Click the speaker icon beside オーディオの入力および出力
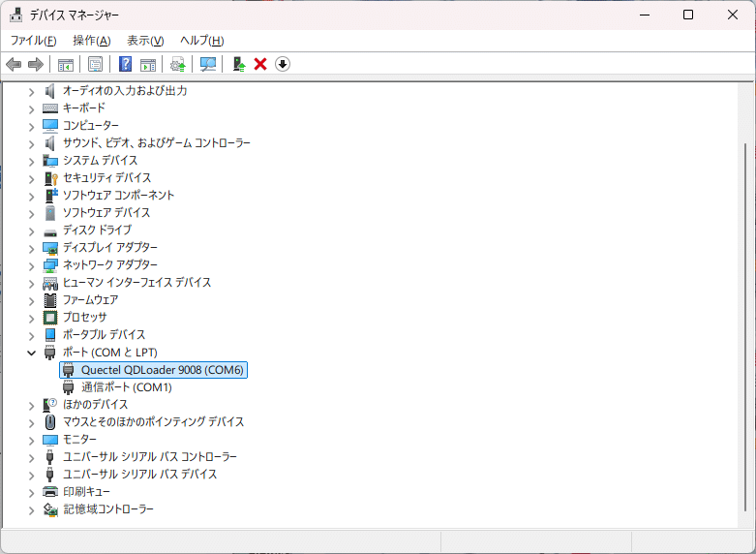The height and width of the screenshot is (554, 756). tap(49, 91)
